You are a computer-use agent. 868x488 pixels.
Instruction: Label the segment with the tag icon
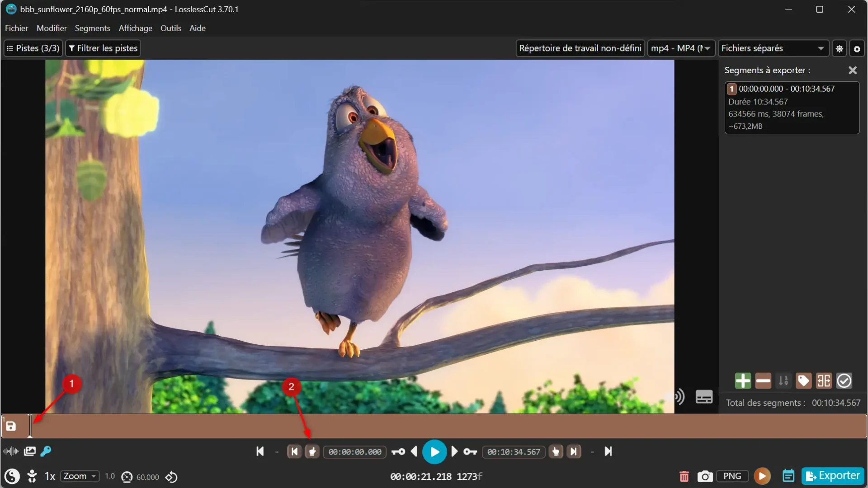click(x=803, y=381)
